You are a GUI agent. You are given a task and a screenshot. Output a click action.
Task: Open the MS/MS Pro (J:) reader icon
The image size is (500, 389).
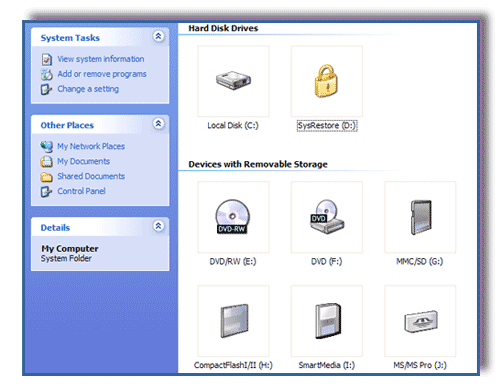[421, 321]
